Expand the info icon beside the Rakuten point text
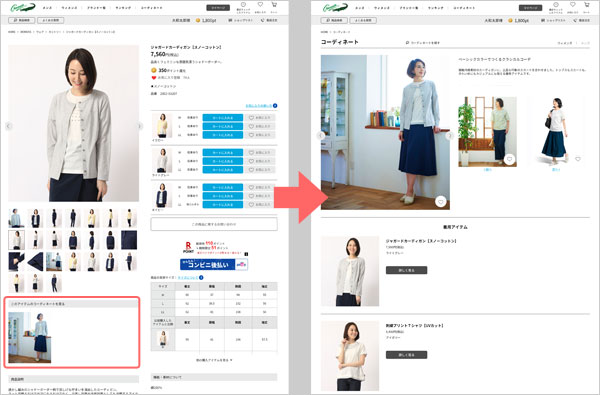 tap(246, 254)
